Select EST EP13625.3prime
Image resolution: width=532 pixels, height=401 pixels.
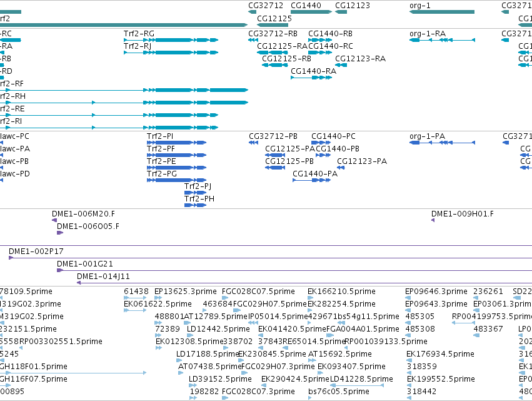point(185,292)
